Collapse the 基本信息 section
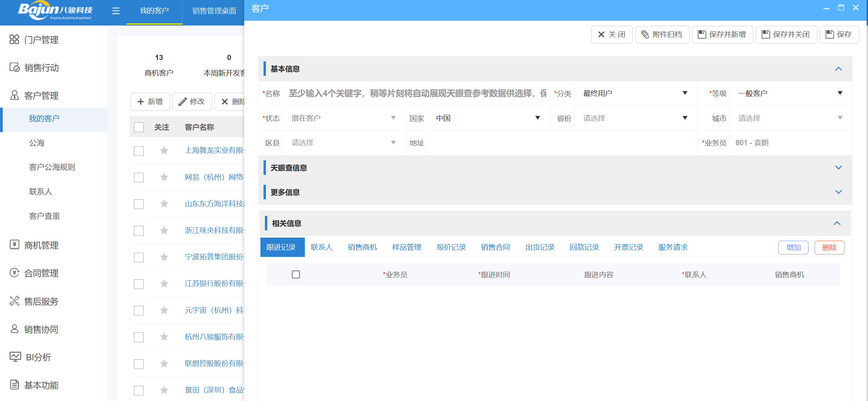Viewport: 868px width, 401px height. coord(838,69)
